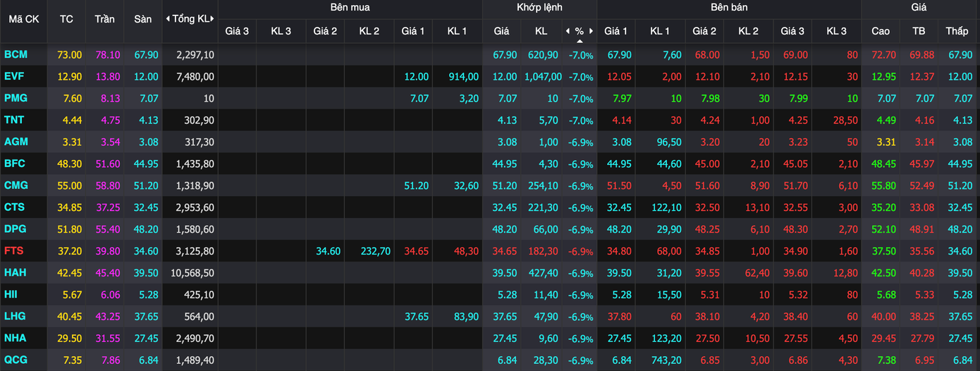The height and width of the screenshot is (371, 980).
Task: Click the TC reference price header
Action: click(66, 19)
